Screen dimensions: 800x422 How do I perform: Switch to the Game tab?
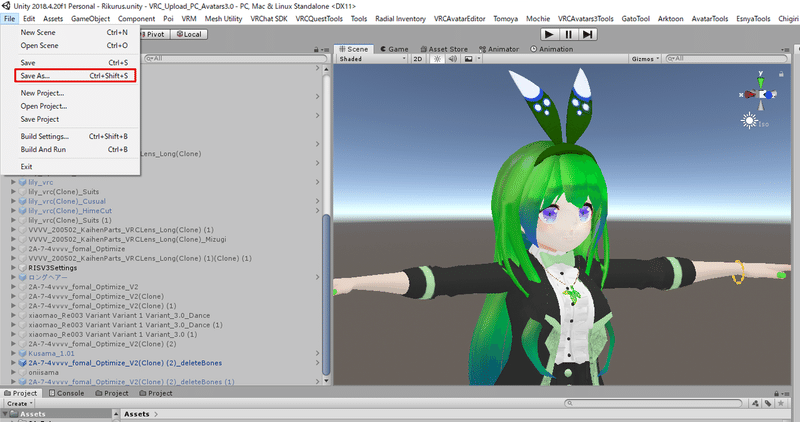click(394, 49)
